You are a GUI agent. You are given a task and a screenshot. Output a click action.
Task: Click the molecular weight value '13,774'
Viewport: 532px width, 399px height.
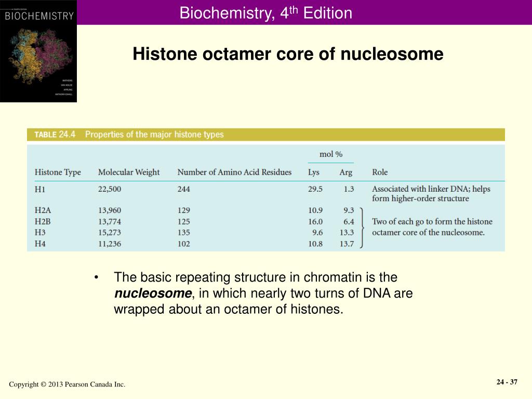point(110,221)
